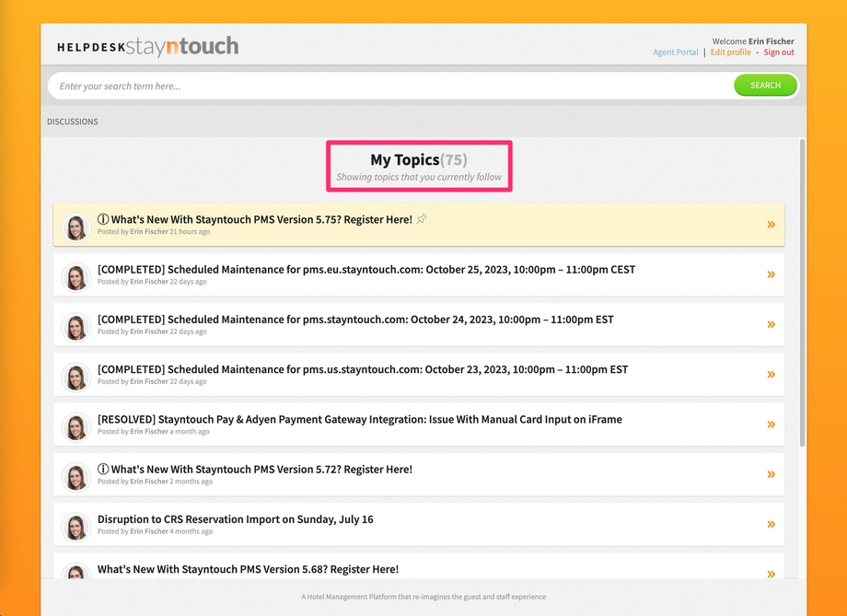The width and height of the screenshot is (847, 616).
Task: Open pms.stayntouch.com October 24 maintenance topic
Action: (x=355, y=320)
